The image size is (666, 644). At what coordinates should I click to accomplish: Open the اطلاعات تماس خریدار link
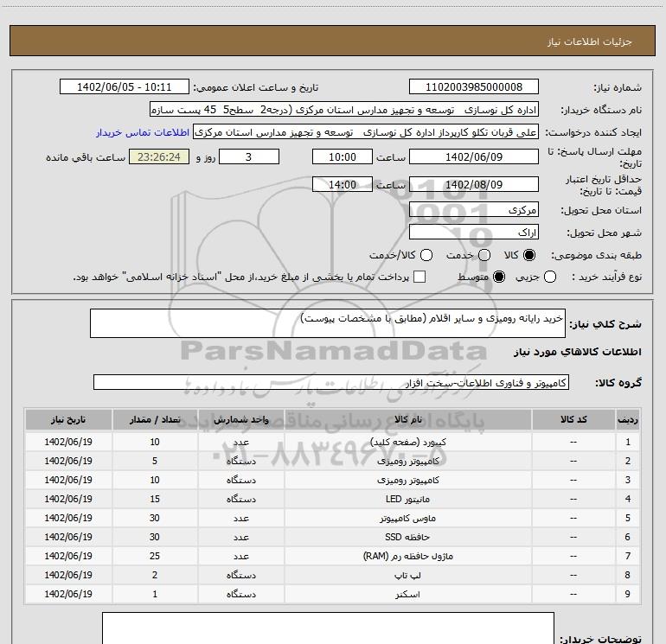(x=143, y=132)
